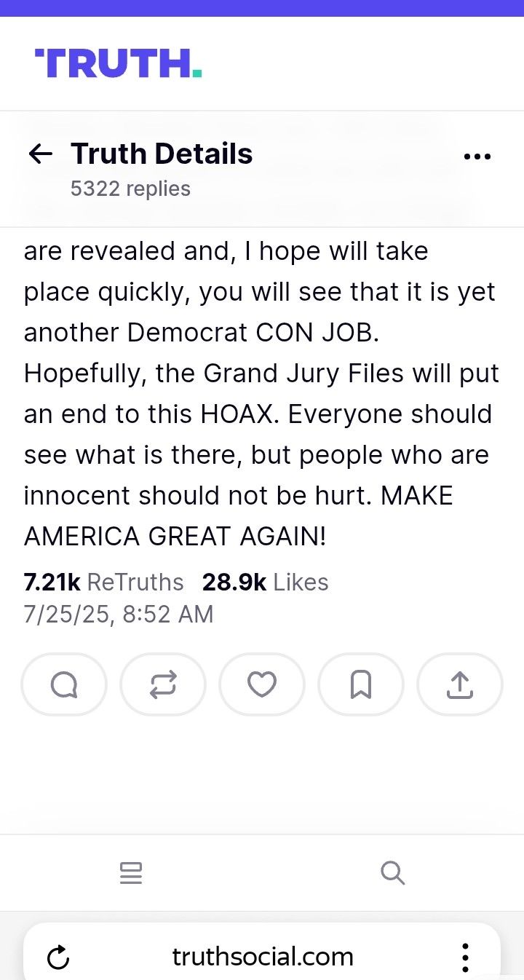Reply to this Truth via the speech bubble

(64, 684)
